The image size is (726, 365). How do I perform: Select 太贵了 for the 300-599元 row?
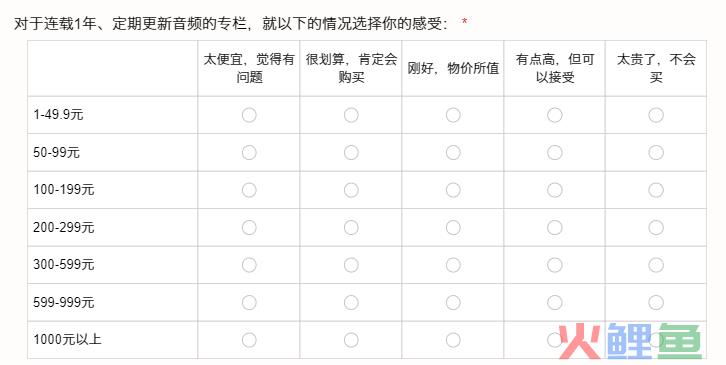656,265
